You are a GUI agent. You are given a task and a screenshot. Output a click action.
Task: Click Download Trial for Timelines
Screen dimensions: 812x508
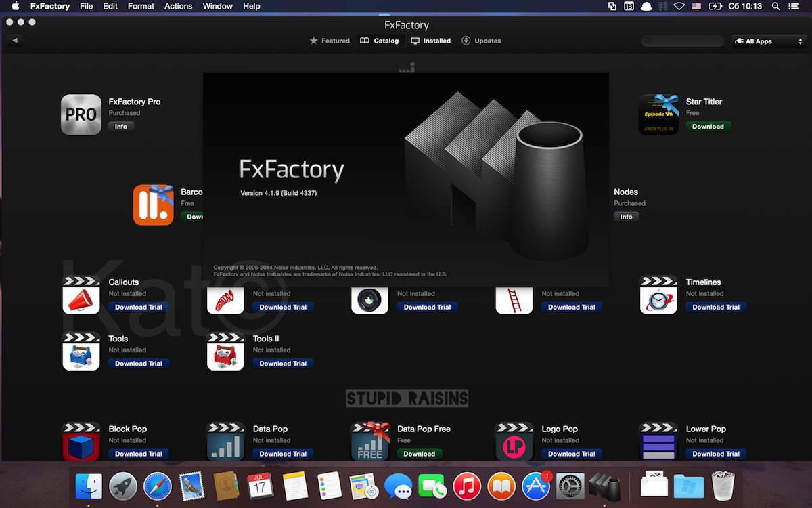716,308
